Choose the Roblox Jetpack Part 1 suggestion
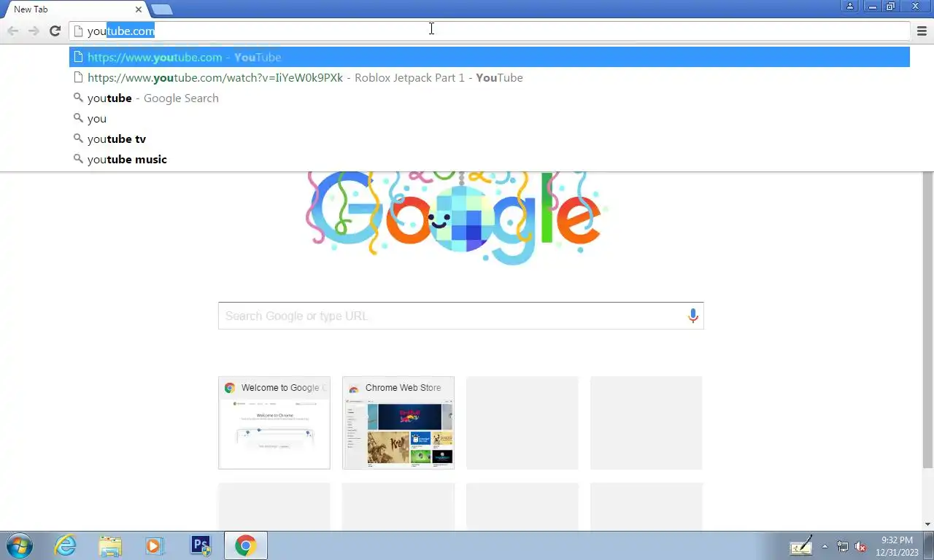This screenshot has width=934, height=560. 490,77
